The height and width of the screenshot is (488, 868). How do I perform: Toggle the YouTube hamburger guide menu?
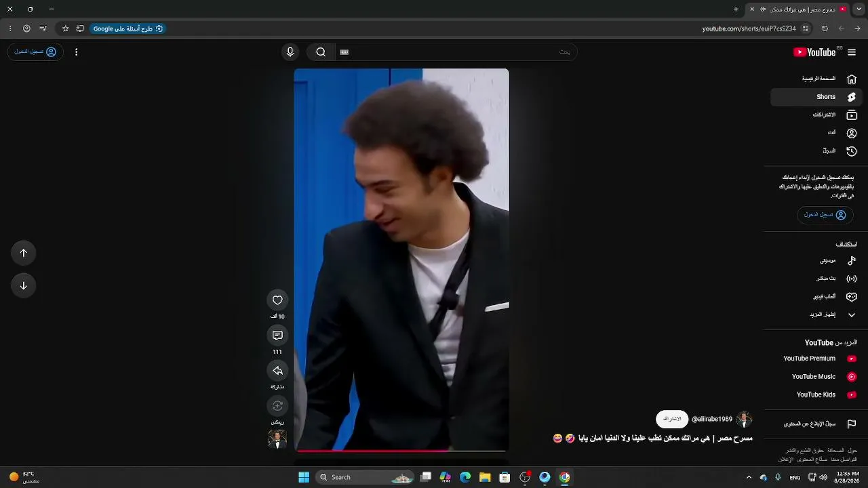coord(852,52)
